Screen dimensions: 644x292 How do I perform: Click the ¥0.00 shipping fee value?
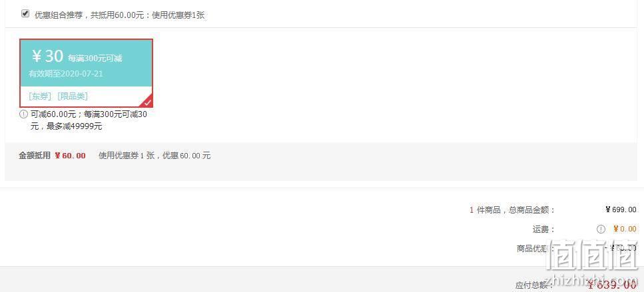tap(625, 229)
